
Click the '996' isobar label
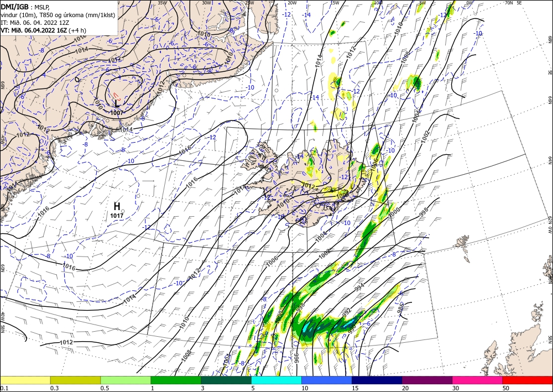point(296,358)
